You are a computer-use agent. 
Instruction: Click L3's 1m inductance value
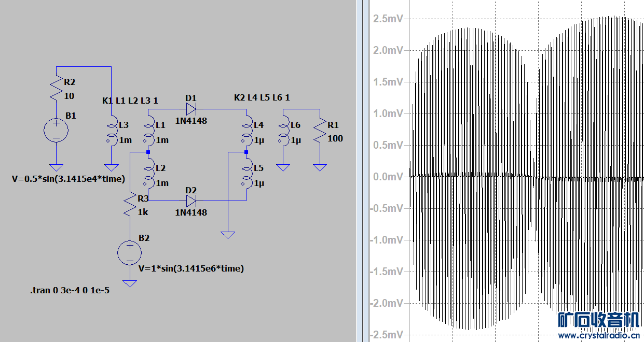point(125,140)
